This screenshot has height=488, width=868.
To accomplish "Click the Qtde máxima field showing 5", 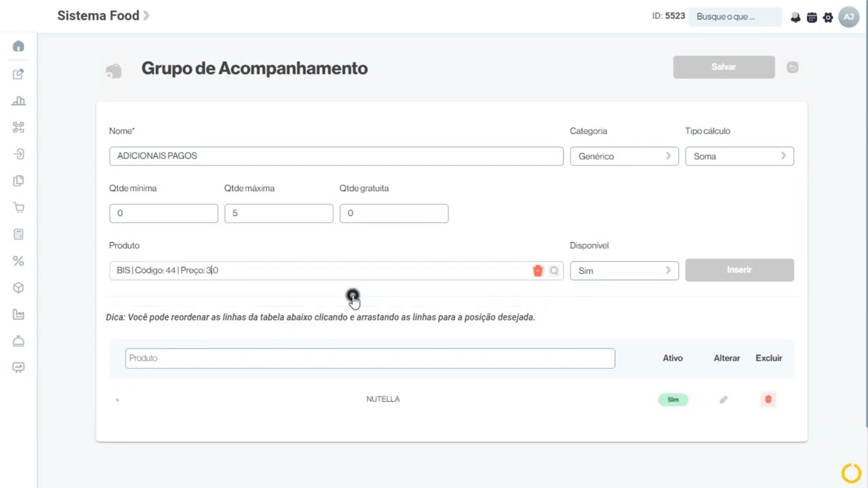I will click(279, 213).
